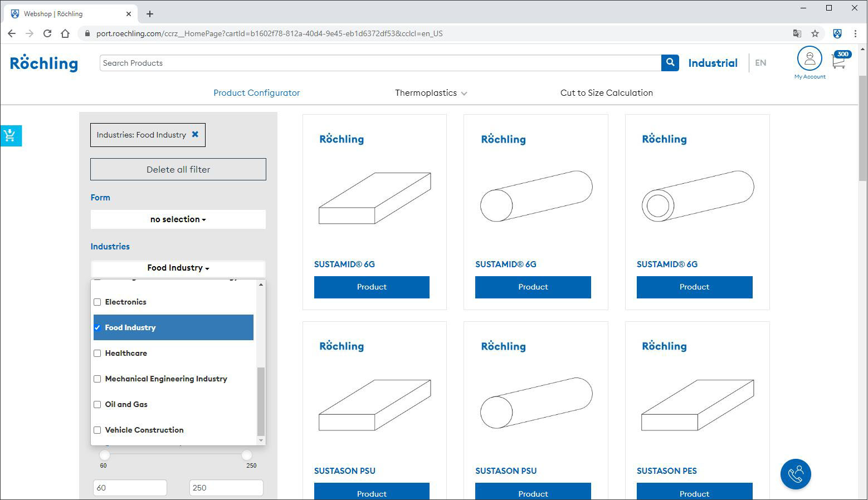Open the Form 'no selection' dropdown
The image size is (868, 500).
click(178, 219)
